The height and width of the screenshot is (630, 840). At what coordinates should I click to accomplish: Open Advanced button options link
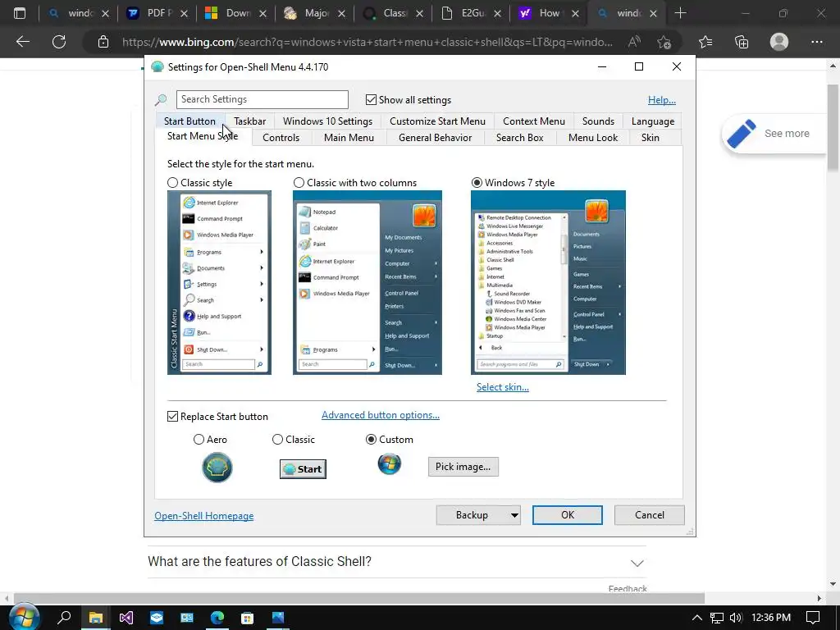tap(381, 415)
